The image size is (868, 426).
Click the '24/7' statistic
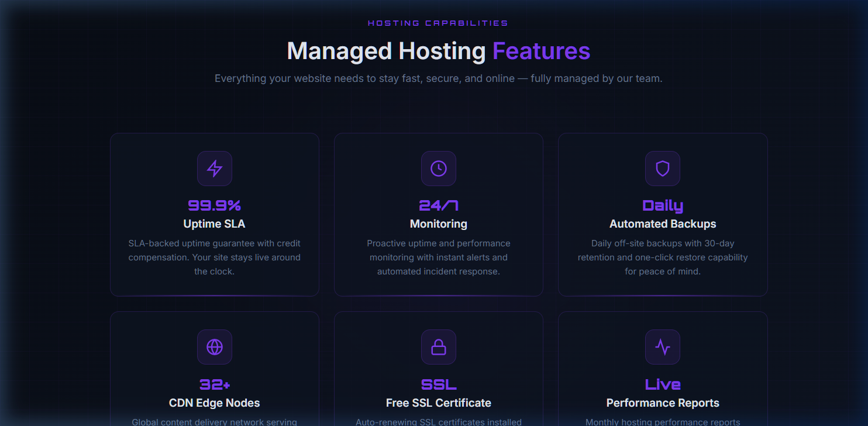coord(439,205)
